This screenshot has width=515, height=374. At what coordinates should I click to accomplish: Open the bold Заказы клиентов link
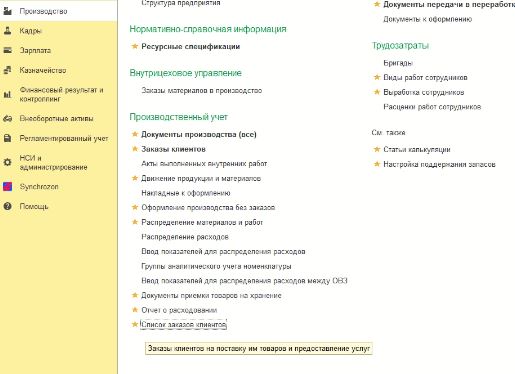[x=173, y=149]
